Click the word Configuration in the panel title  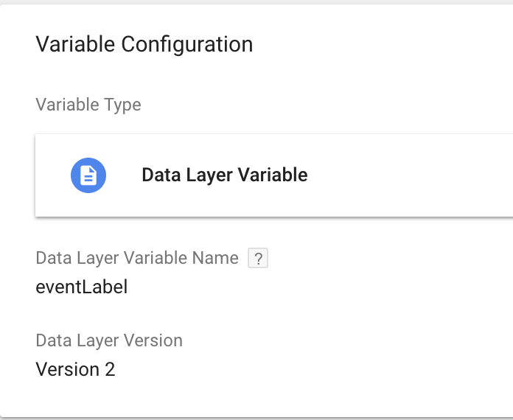pos(187,44)
